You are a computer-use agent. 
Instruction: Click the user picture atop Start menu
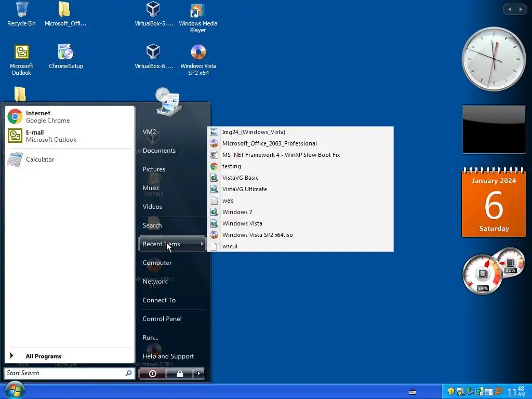coord(169,102)
